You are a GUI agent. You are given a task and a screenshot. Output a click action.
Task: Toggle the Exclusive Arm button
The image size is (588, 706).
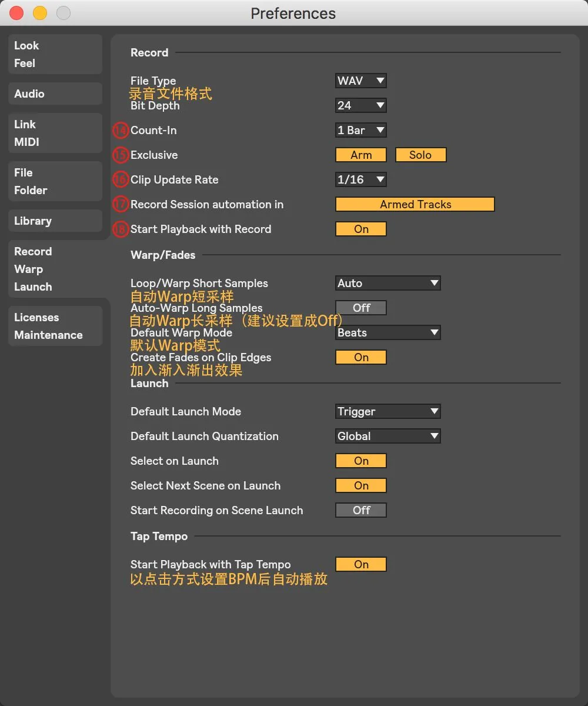coord(361,155)
